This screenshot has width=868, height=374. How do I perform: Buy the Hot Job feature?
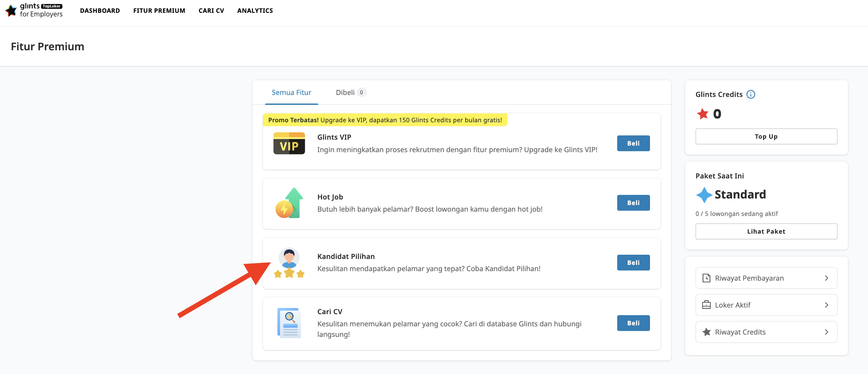633,203
